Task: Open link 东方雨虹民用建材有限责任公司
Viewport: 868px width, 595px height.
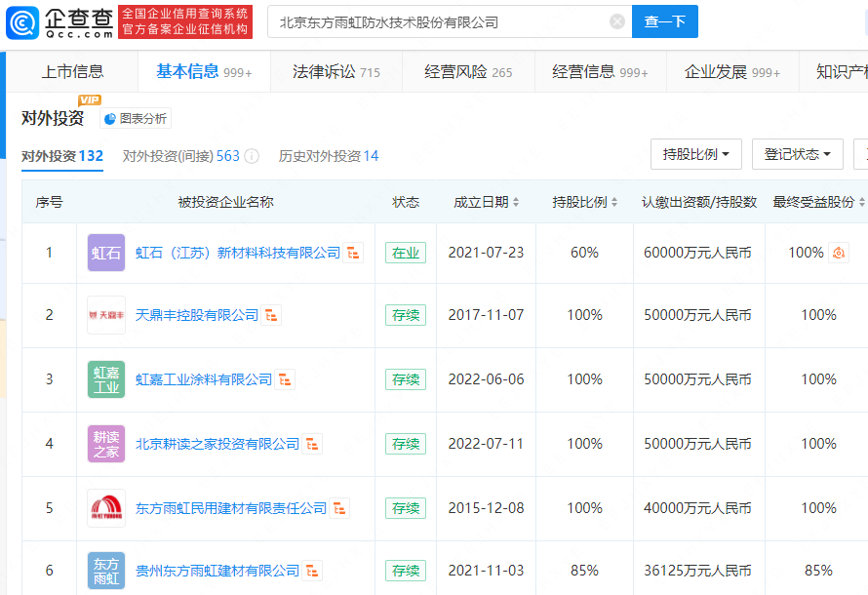Action: click(x=231, y=508)
